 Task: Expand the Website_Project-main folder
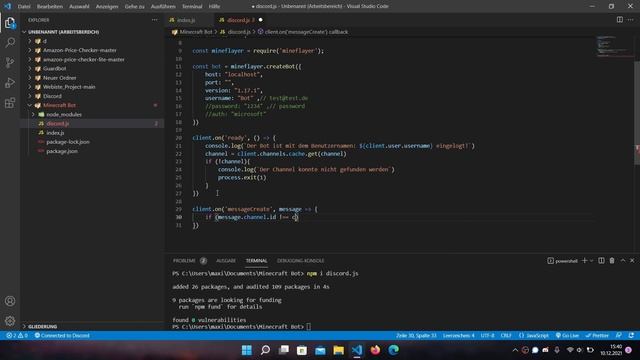point(69,87)
